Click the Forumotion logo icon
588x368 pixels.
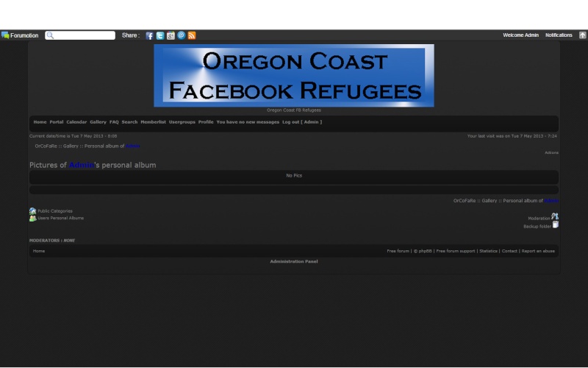[5, 35]
